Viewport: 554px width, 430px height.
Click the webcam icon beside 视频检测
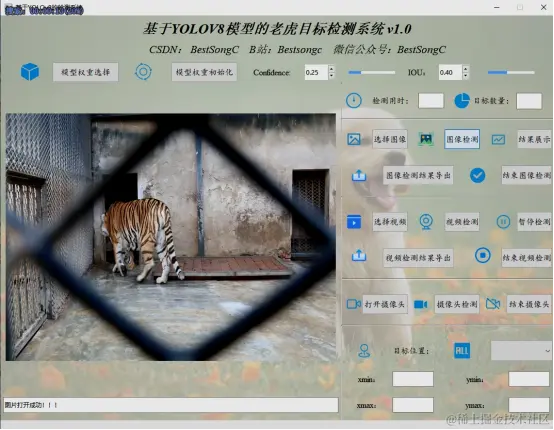(426, 222)
